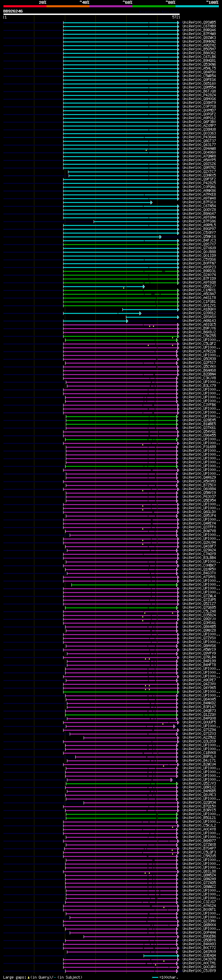This screenshot has height=980, width=222.
Task: Select the query label BB926246
Action: [x=13, y=11]
